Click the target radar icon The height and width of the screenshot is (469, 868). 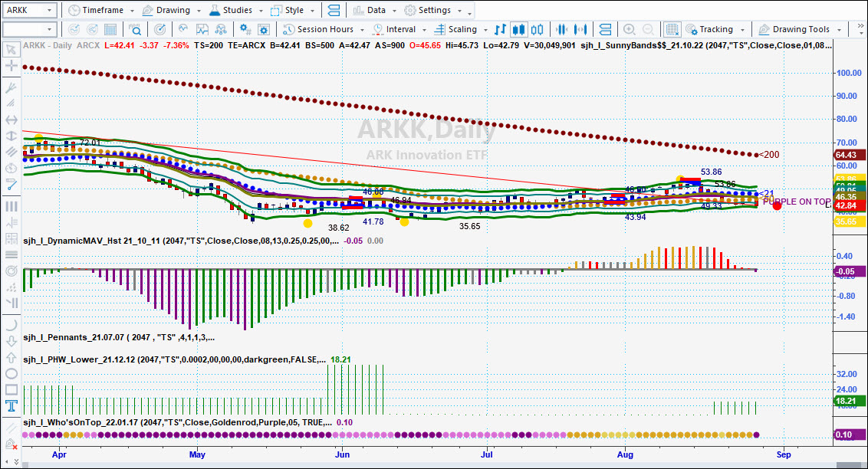point(159,29)
